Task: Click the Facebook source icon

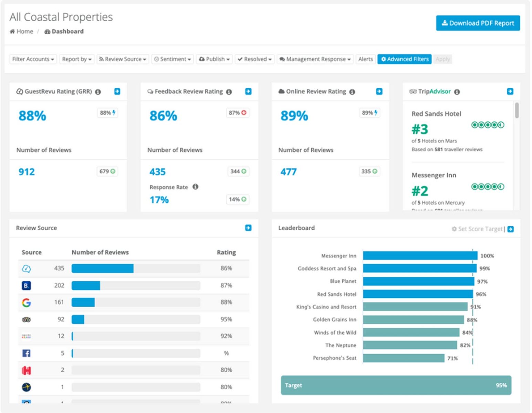Action: pos(27,353)
